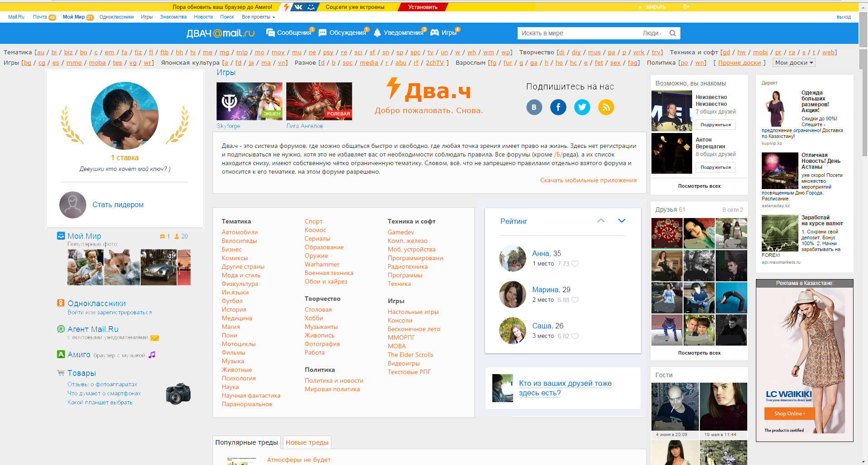Click the friends counter person icon
The image size is (868, 465).
coord(177,236)
